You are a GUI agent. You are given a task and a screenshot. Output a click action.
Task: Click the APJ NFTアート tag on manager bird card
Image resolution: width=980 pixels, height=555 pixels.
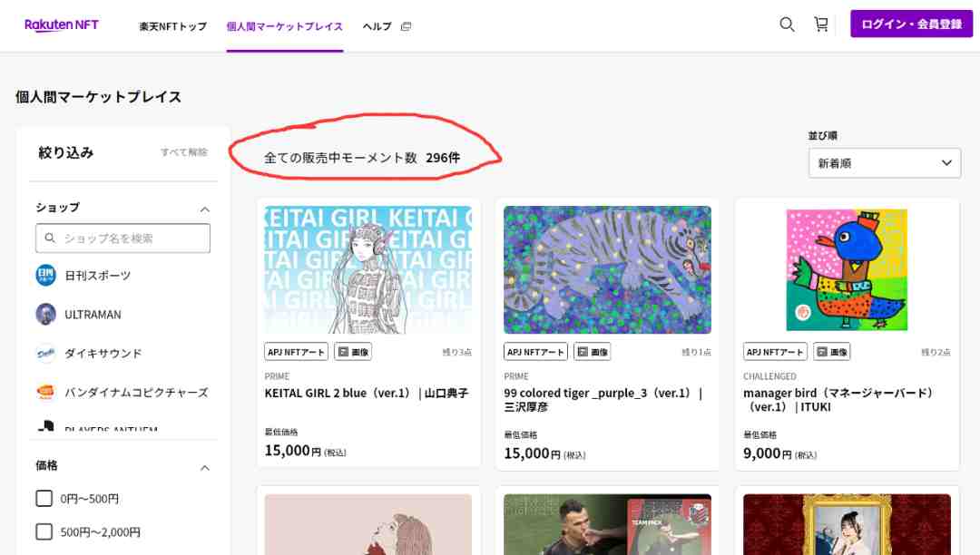click(775, 352)
